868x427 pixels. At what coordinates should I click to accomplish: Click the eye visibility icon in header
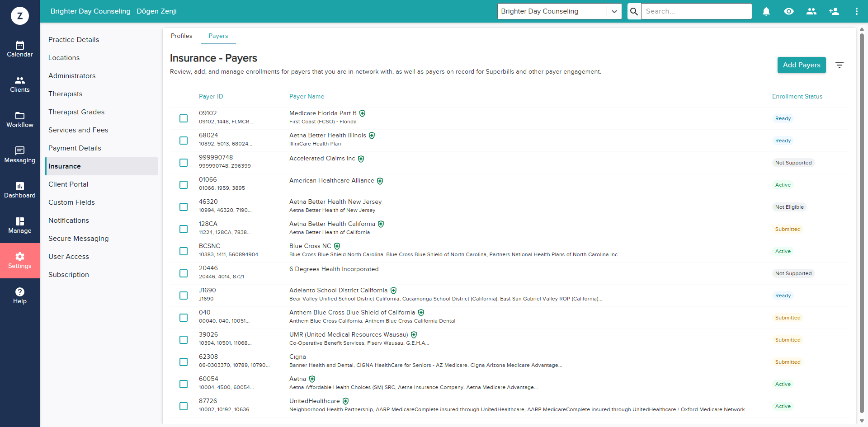pos(789,11)
